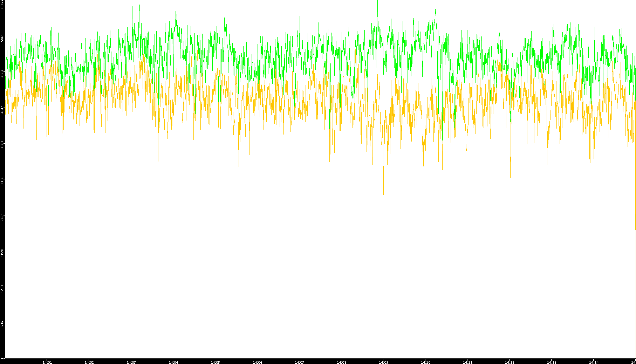Select the 14:10 time marker

coord(425,362)
